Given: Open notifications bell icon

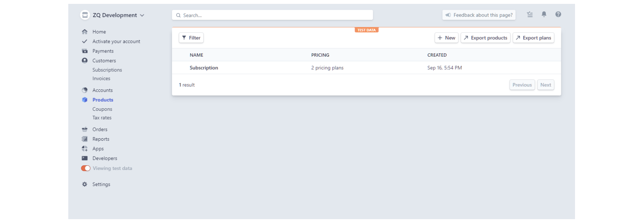Looking at the screenshot, I should (544, 14).
